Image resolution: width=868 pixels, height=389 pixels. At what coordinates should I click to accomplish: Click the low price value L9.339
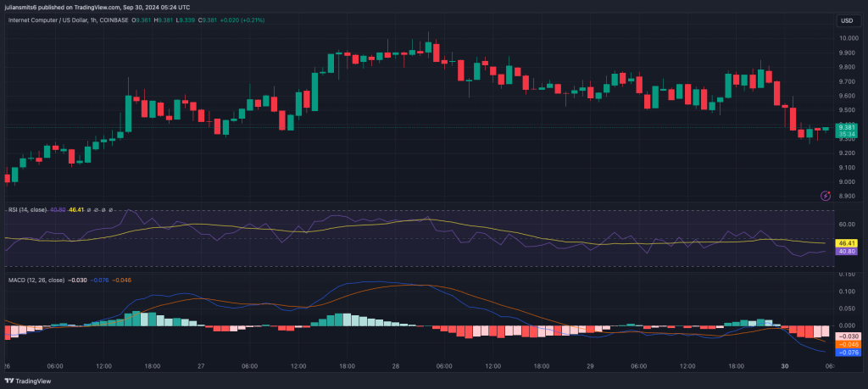click(x=185, y=20)
